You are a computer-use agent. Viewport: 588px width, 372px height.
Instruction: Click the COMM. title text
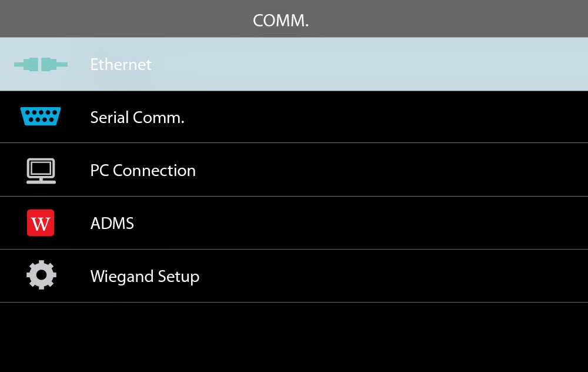pyautogui.click(x=280, y=20)
